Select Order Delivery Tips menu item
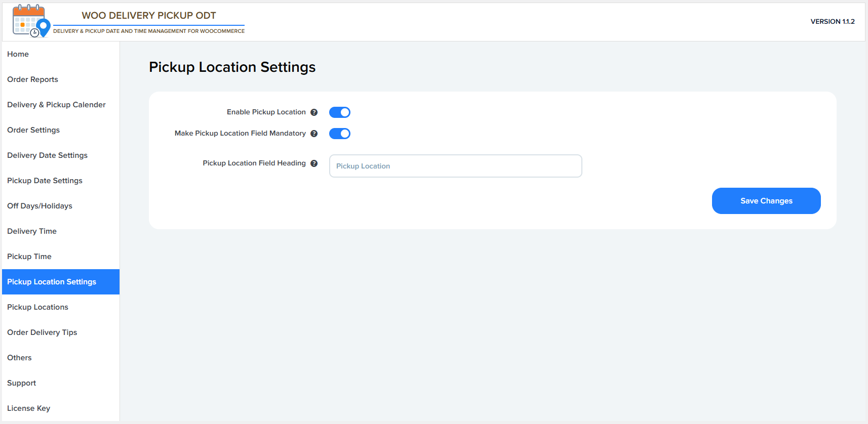This screenshot has width=868, height=424. pos(42,332)
